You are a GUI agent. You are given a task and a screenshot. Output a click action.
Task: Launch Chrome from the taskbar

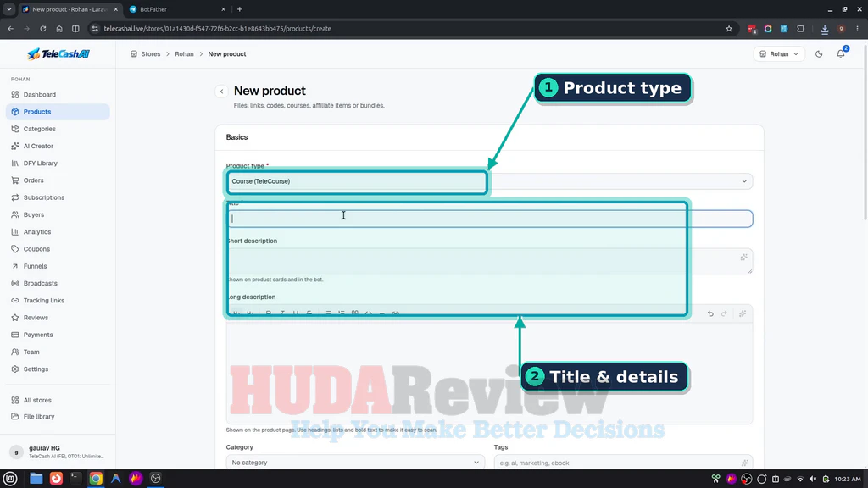(96, 479)
